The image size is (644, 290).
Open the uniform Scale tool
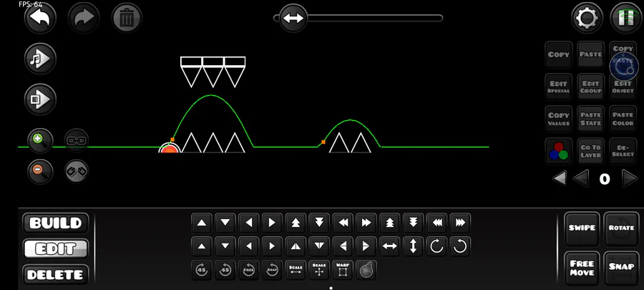point(296,270)
